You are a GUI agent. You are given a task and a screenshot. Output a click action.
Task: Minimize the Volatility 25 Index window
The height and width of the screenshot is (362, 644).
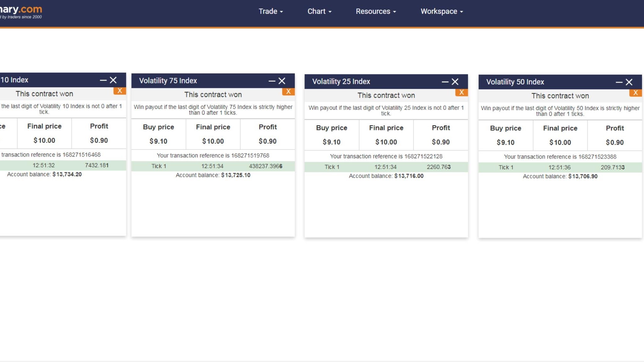pyautogui.click(x=445, y=82)
